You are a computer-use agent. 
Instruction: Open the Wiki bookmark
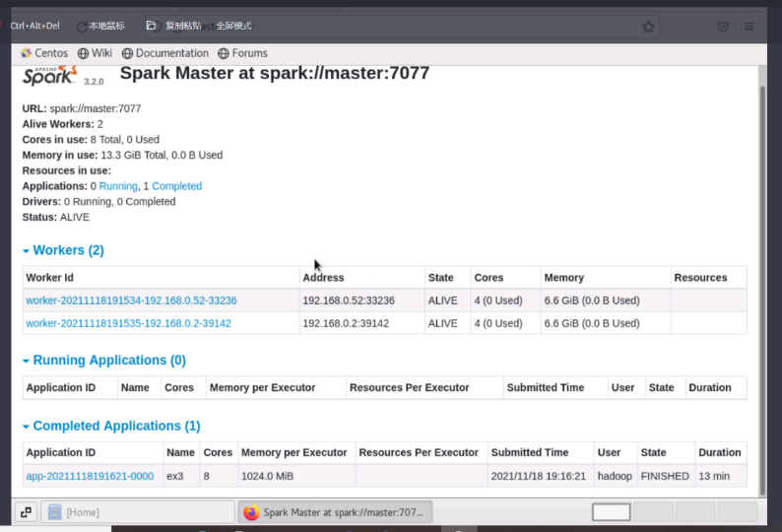click(x=95, y=53)
